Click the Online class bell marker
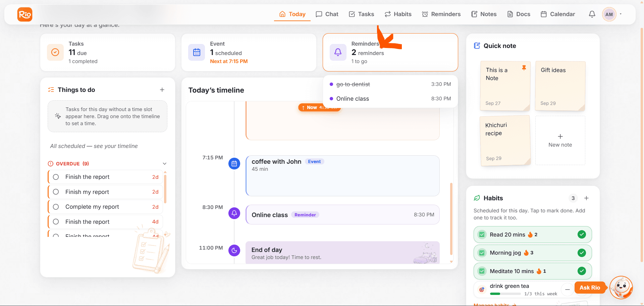644x306 pixels. pos(234,213)
